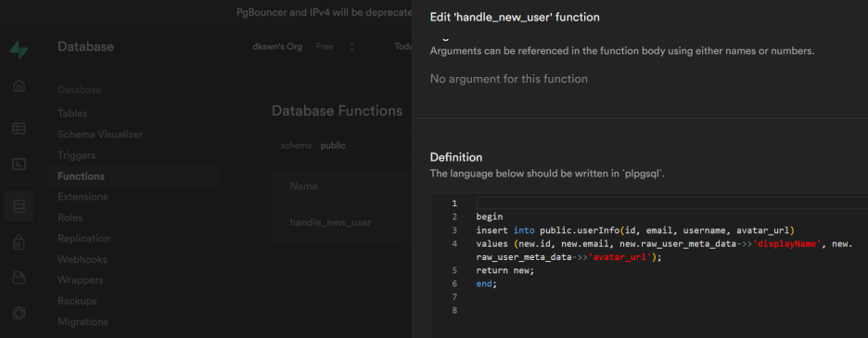Viewport: 868px width, 338px height.
Task: Open the Table Editor icon
Action: (x=19, y=128)
